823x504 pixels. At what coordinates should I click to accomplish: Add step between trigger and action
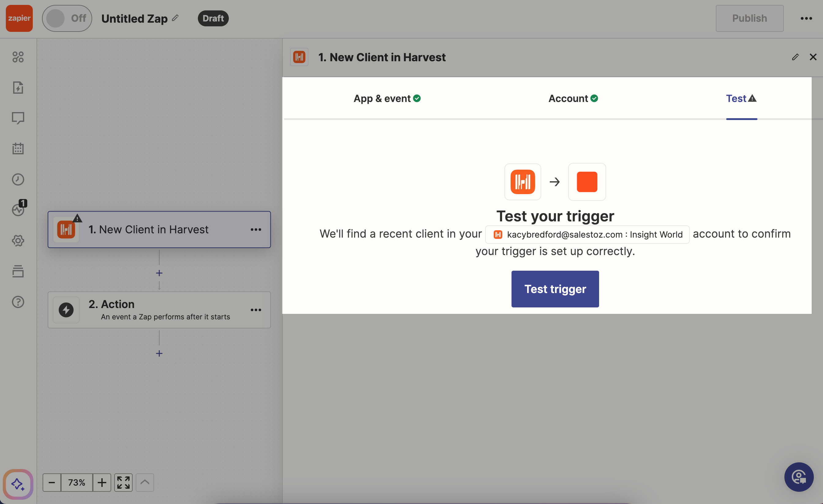pyautogui.click(x=159, y=273)
